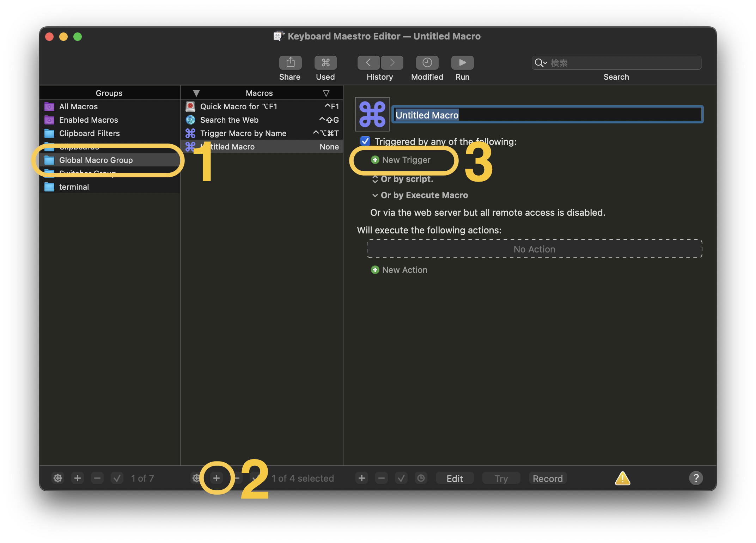Click New Action link

[404, 270]
